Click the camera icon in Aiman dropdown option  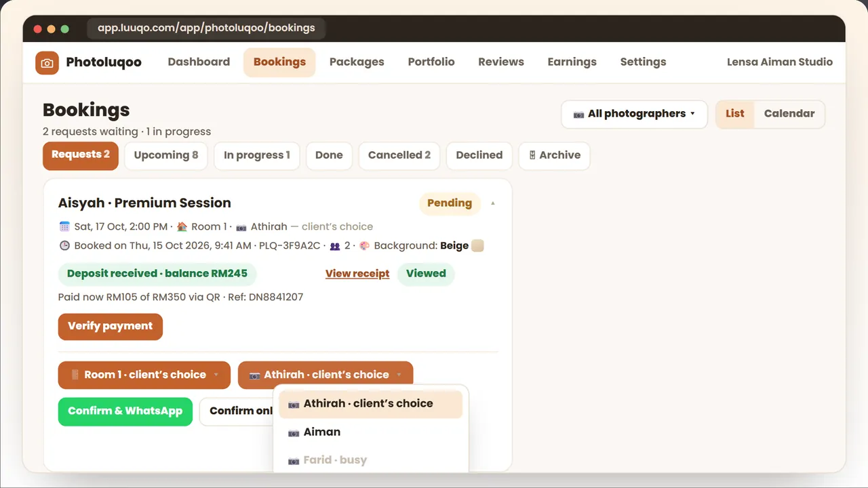point(294,432)
